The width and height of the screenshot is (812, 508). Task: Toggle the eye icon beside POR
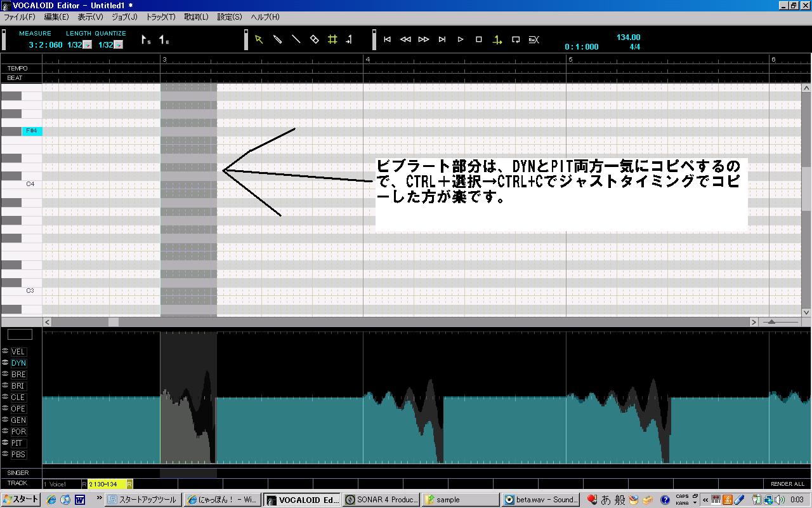click(5, 431)
